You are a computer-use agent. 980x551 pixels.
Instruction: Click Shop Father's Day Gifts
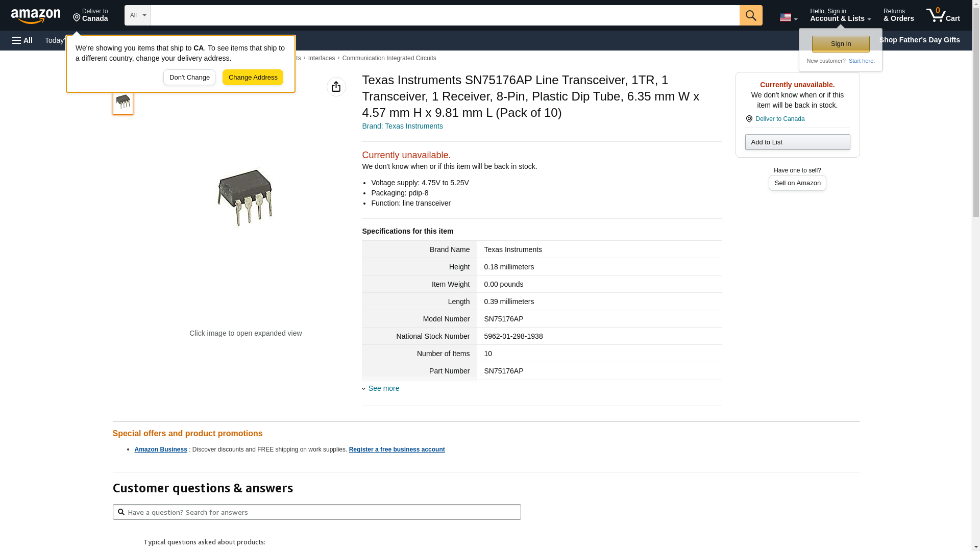(919, 40)
